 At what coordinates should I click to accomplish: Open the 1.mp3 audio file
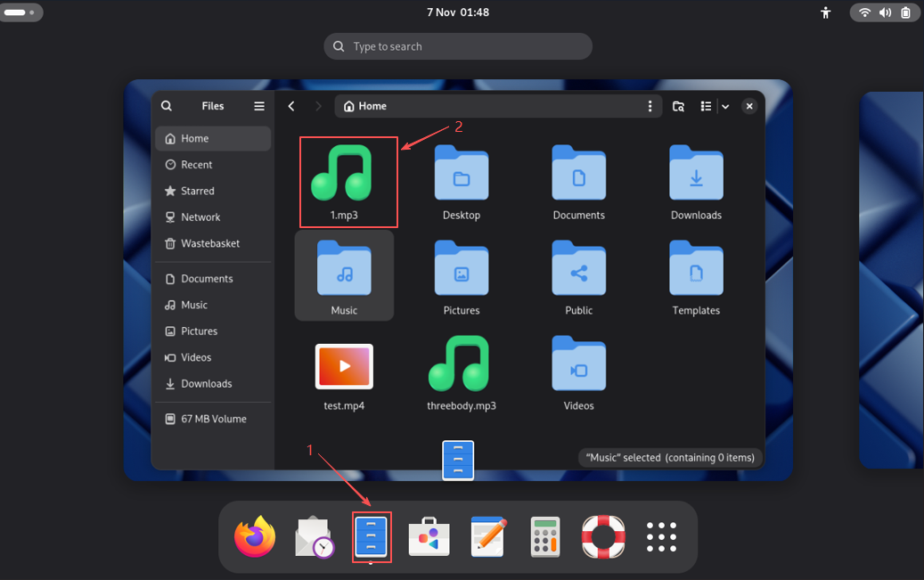(x=341, y=175)
